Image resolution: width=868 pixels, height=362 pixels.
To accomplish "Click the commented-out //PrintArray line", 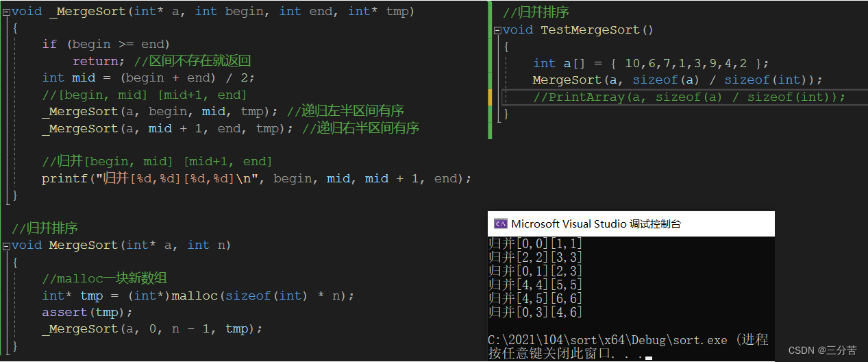I will click(x=689, y=97).
